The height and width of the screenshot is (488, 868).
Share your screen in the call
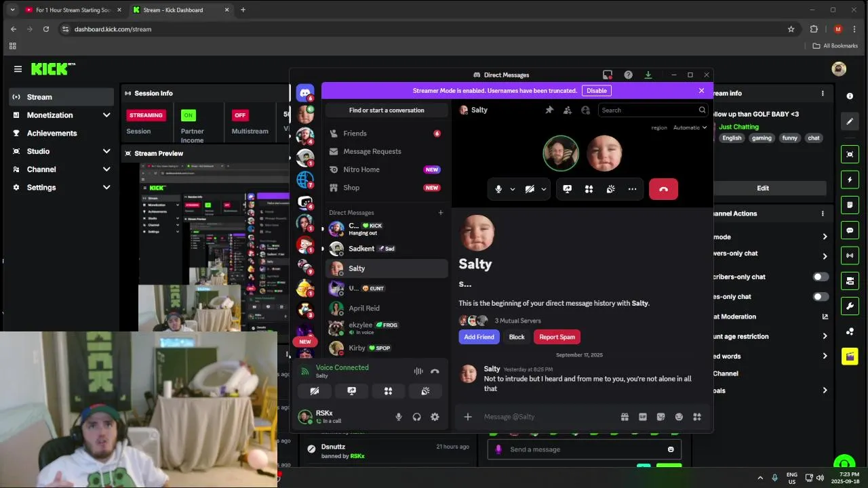click(568, 189)
